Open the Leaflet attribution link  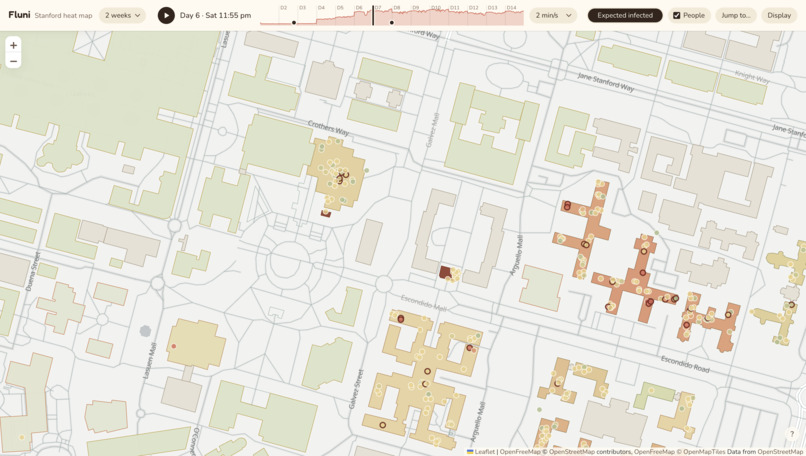pyautogui.click(x=484, y=452)
